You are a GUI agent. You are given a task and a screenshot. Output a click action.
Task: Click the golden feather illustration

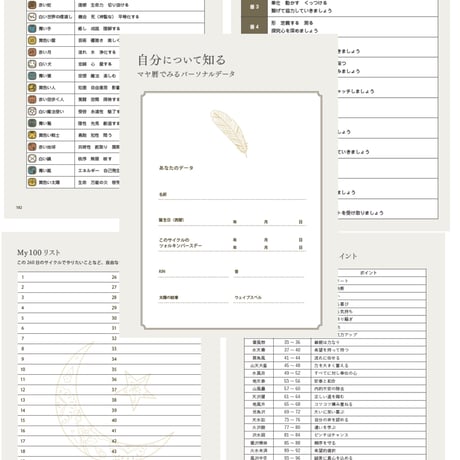tap(229, 133)
